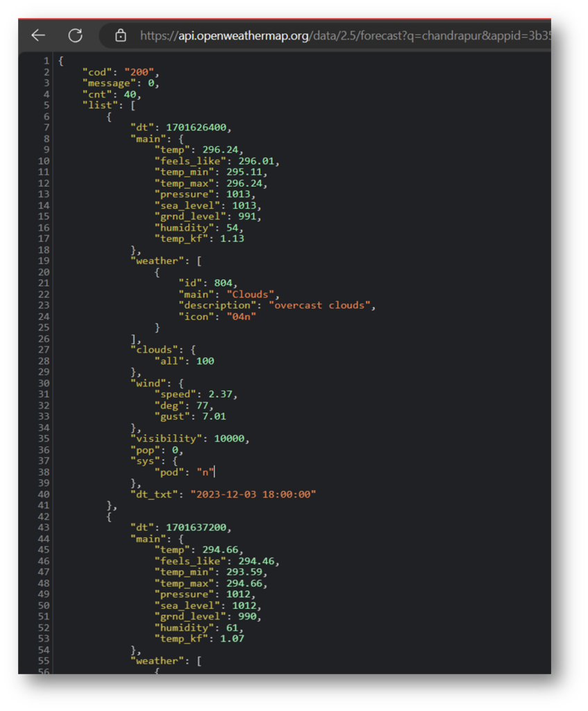Click the "pod" value beside the cursor
588x711 pixels.
[206, 471]
